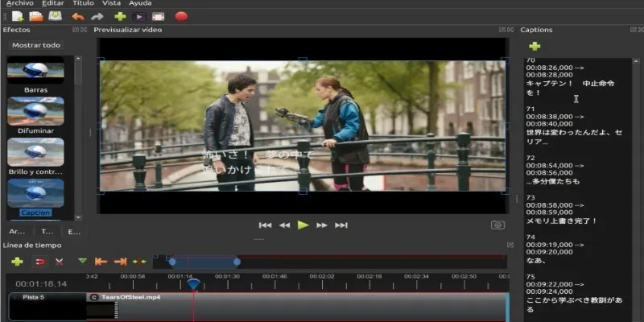Screen dimensions: 644x322
Task: Click the left handle of timeline zoom slider
Action: point(172,262)
